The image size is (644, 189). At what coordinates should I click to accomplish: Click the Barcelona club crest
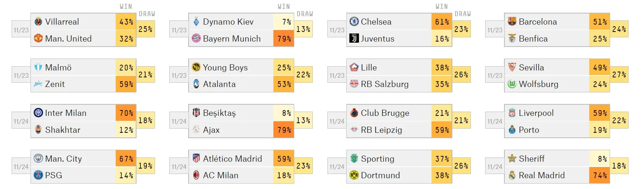[x=512, y=22]
